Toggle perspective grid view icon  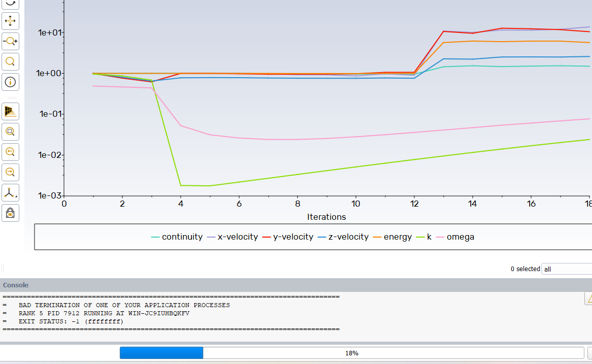(x=10, y=111)
